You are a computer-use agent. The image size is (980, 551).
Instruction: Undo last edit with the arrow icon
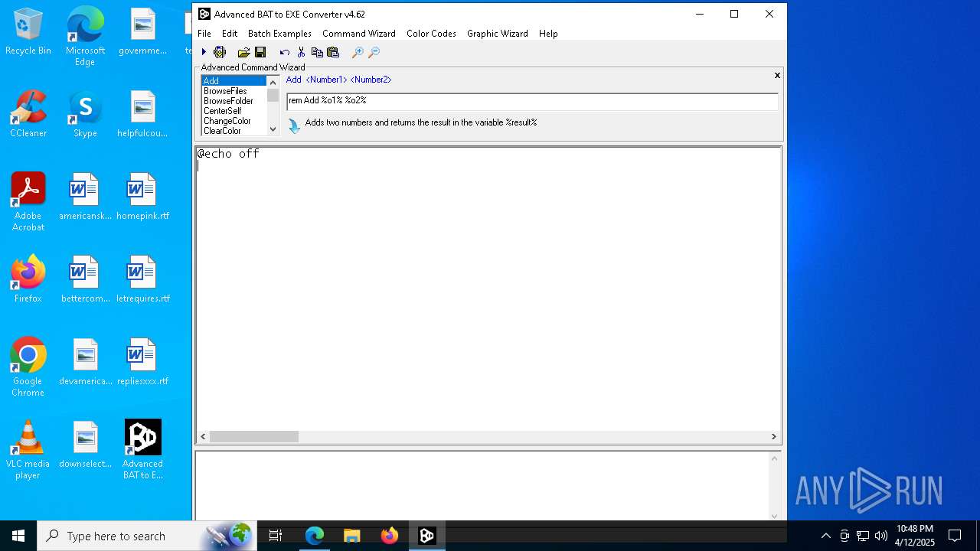(284, 52)
